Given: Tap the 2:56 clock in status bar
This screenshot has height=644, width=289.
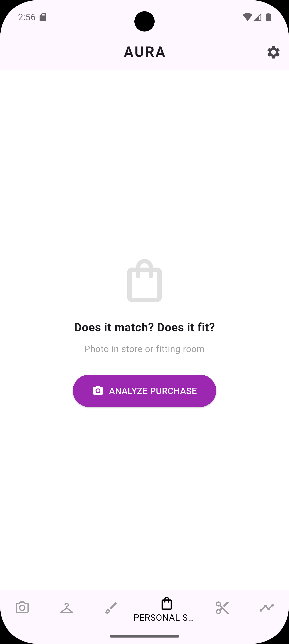Looking at the screenshot, I should 27,17.
